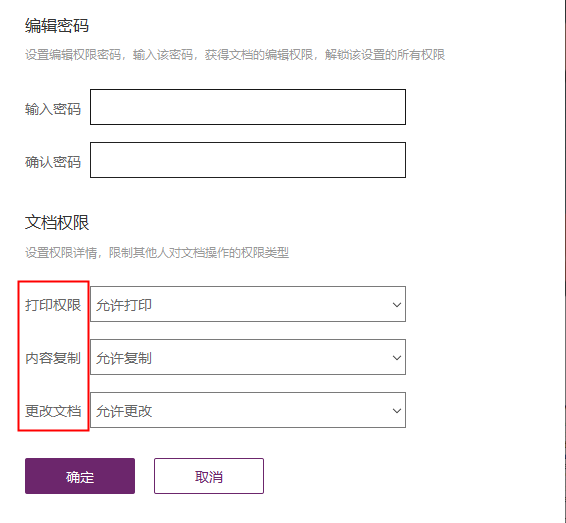Click the 内容复制 label text
Screen dimensions: 566x523
pyautogui.click(x=53, y=358)
